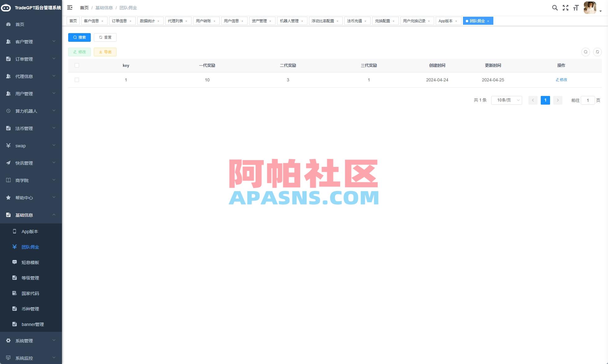Refresh the table using the refresh icon
This screenshot has width=608, height=364.
click(597, 52)
